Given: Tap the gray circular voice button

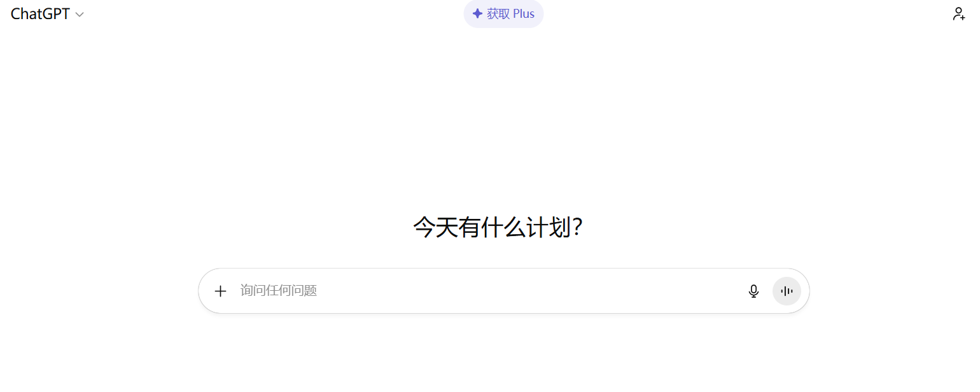Looking at the screenshot, I should pyautogui.click(x=787, y=291).
